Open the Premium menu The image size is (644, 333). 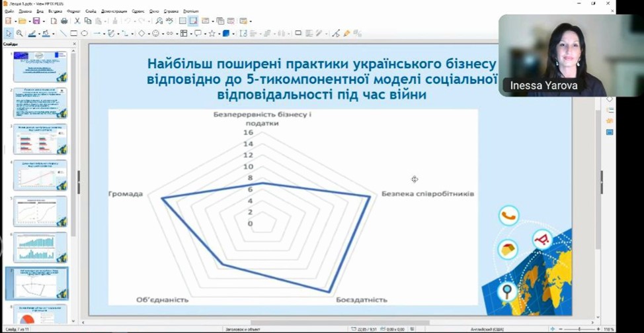190,11
